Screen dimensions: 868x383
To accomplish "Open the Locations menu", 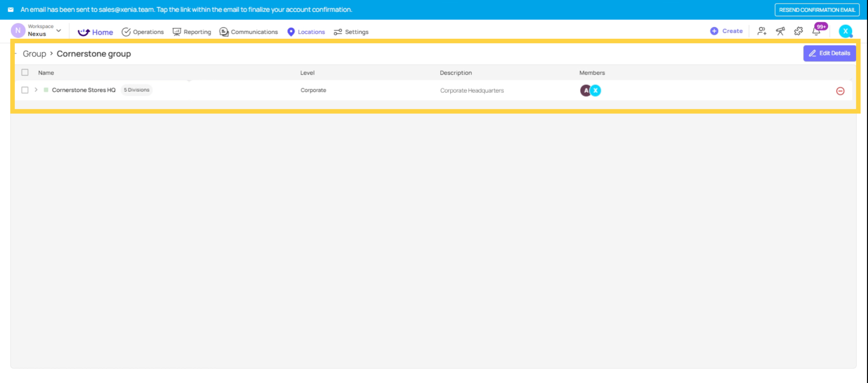I will [306, 32].
